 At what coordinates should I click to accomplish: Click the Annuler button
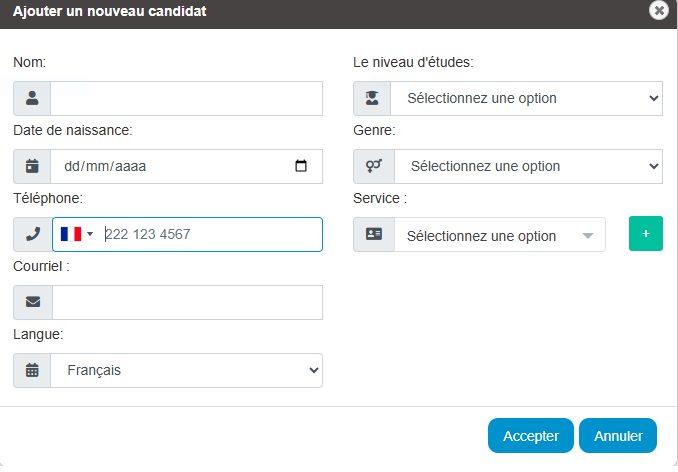618,435
